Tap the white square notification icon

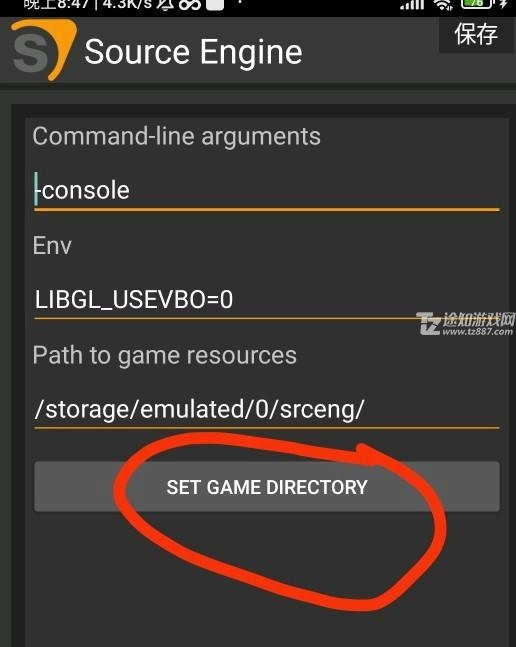[x=214, y=4]
